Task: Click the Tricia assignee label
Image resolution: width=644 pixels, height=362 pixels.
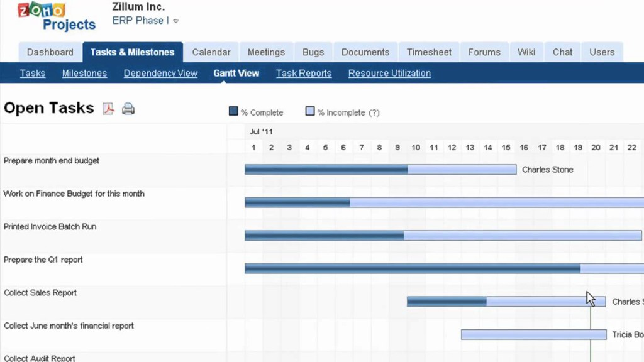Action: pos(628,334)
